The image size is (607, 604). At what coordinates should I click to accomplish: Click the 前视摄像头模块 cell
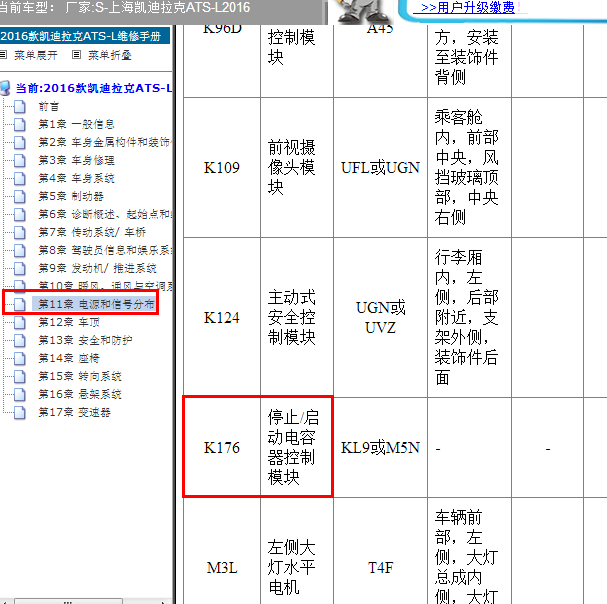point(297,168)
